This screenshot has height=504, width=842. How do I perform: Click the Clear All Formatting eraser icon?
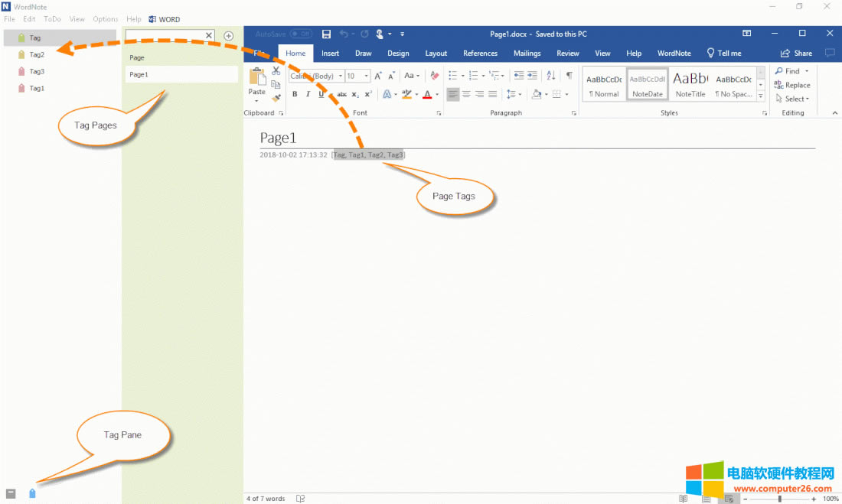(435, 76)
